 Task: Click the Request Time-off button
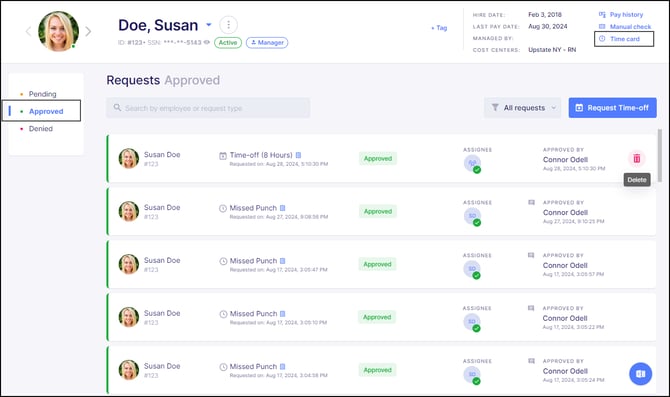tap(612, 108)
